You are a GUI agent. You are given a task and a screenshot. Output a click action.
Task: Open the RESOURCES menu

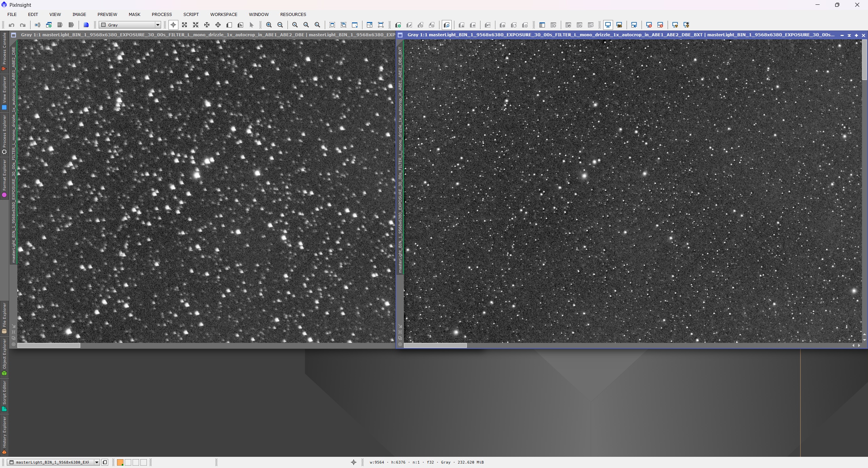click(293, 14)
